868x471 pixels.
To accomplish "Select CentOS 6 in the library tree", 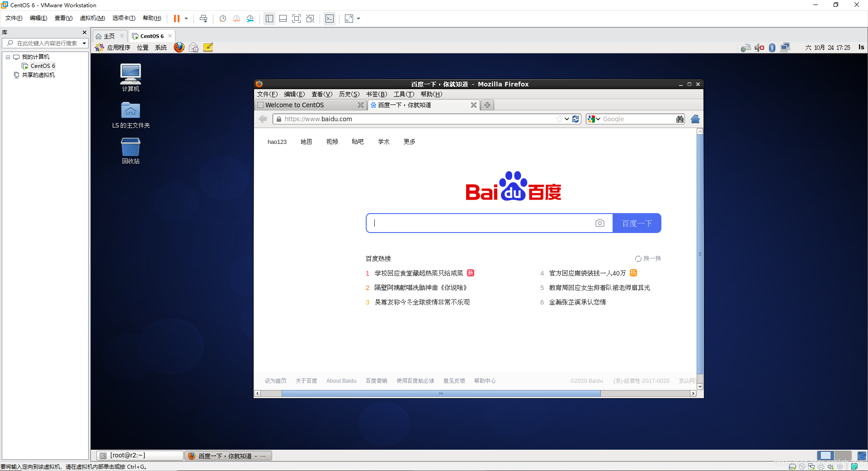I will click(42, 66).
